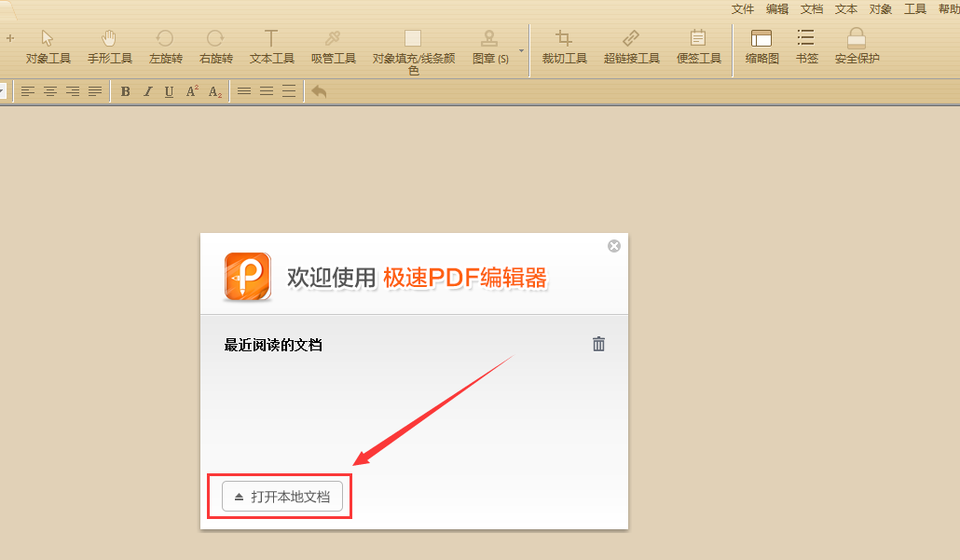
Task: Align text right
Action: pyautogui.click(x=73, y=91)
